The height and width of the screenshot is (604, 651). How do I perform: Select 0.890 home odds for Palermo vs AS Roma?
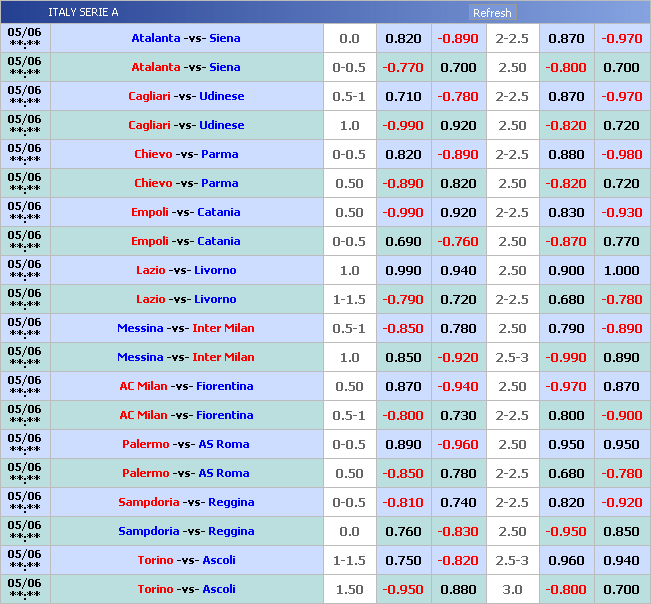coord(403,444)
